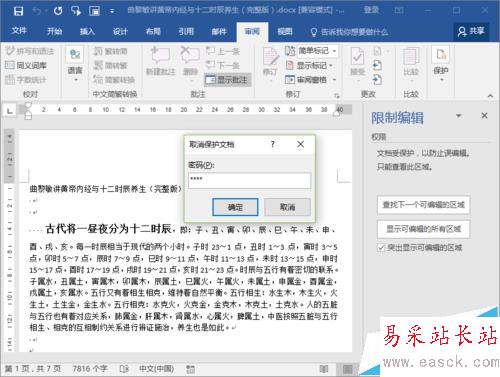The image size is (500, 377).
Task: Click 显示可编辑的所有区域 button
Action: point(423,229)
